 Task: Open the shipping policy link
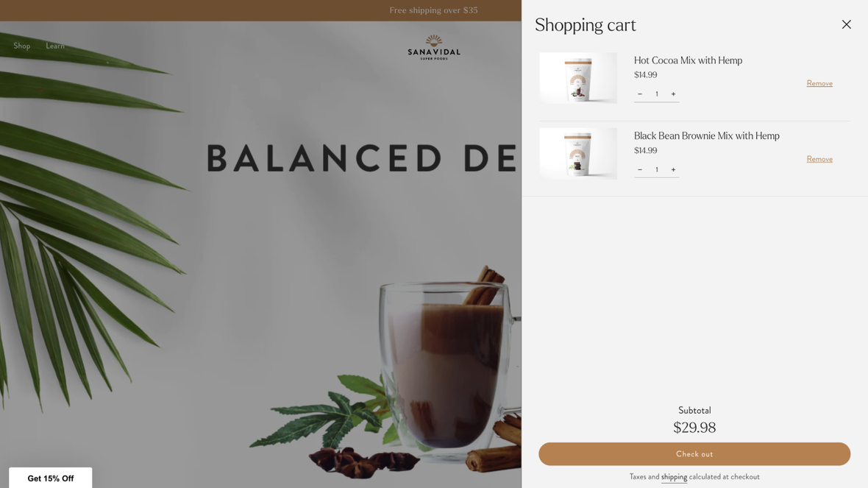(674, 477)
